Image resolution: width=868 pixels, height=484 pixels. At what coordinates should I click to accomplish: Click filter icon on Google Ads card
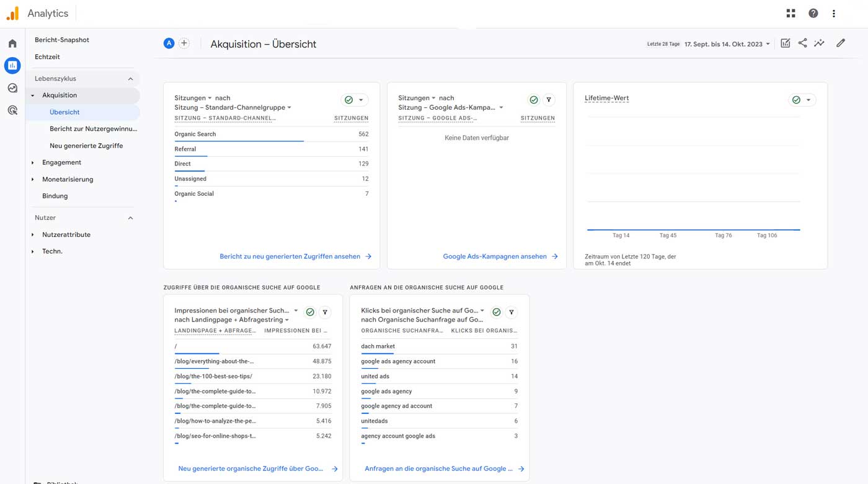(x=549, y=100)
